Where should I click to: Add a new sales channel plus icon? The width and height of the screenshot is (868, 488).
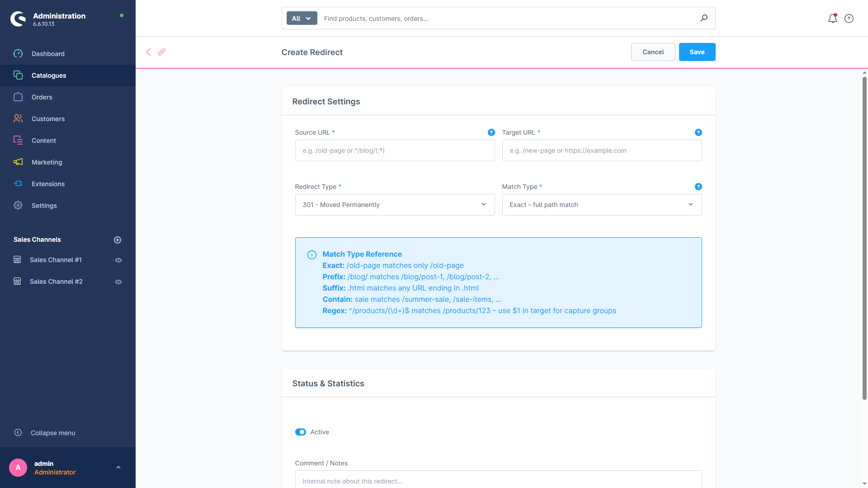click(x=118, y=240)
